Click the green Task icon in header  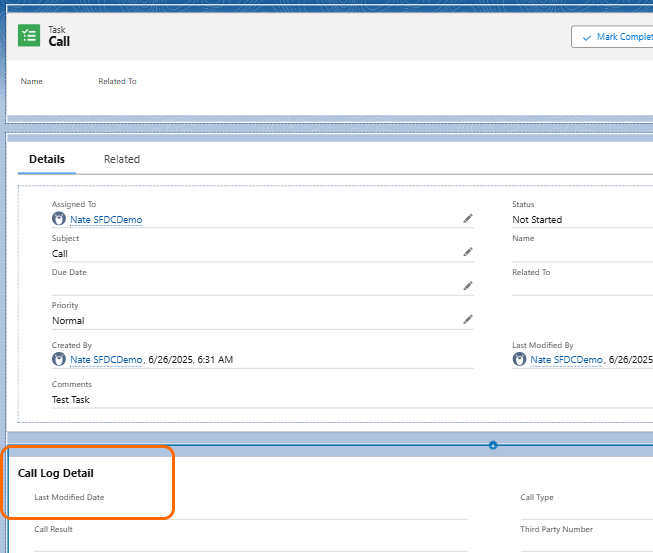click(29, 36)
